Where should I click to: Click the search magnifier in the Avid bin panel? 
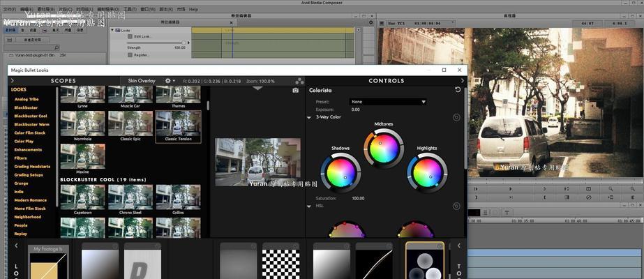[x=57, y=47]
